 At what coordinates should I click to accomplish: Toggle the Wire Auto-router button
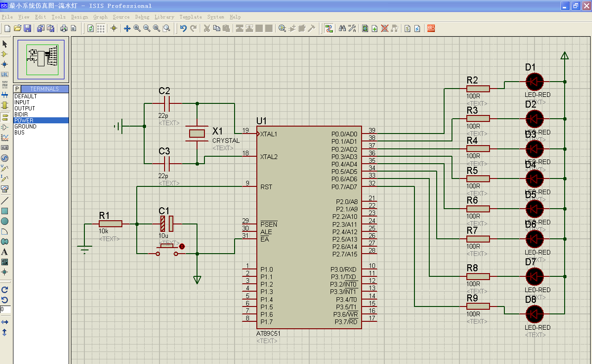tap(329, 28)
